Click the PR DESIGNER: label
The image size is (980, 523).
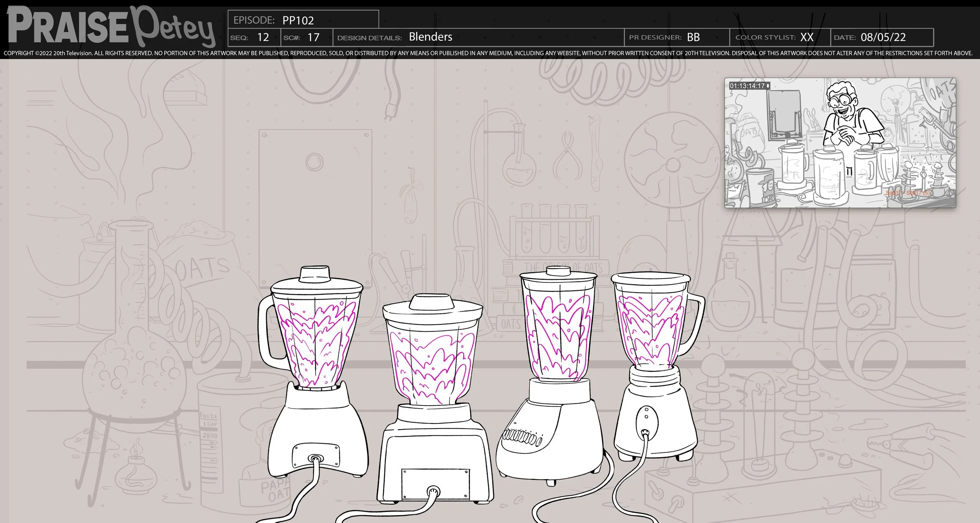click(x=655, y=37)
